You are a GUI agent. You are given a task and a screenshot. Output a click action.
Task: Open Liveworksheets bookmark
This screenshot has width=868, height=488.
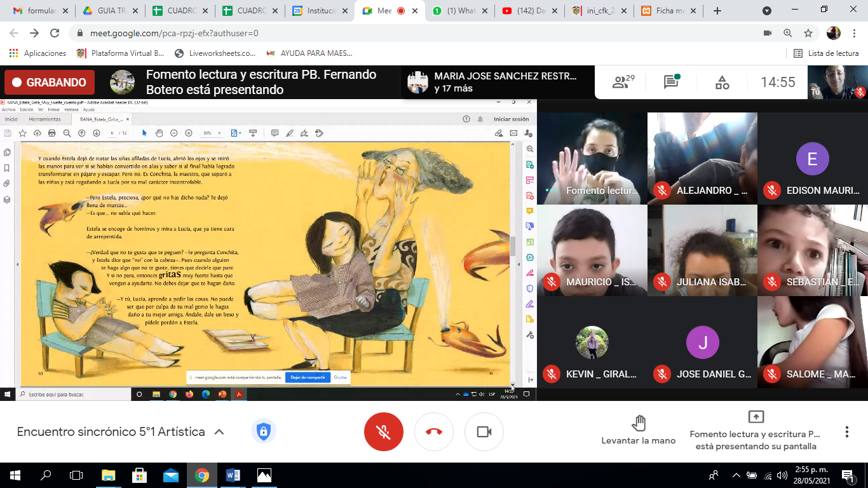pyautogui.click(x=215, y=53)
